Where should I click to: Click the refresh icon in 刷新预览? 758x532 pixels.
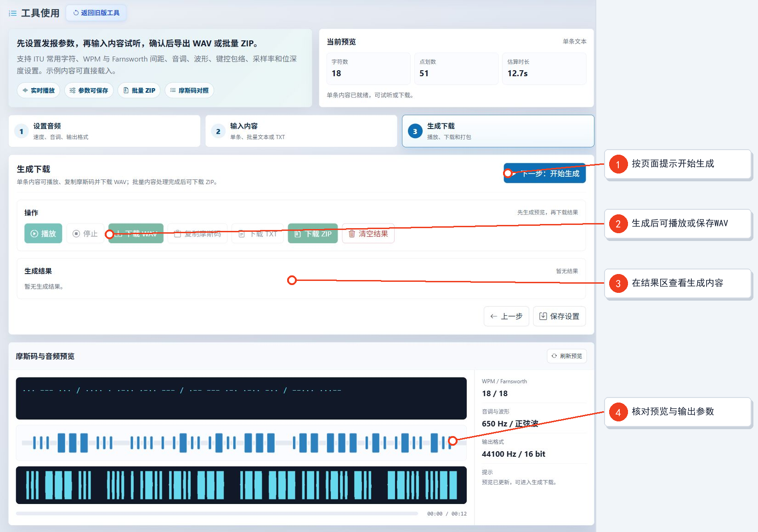click(x=554, y=356)
